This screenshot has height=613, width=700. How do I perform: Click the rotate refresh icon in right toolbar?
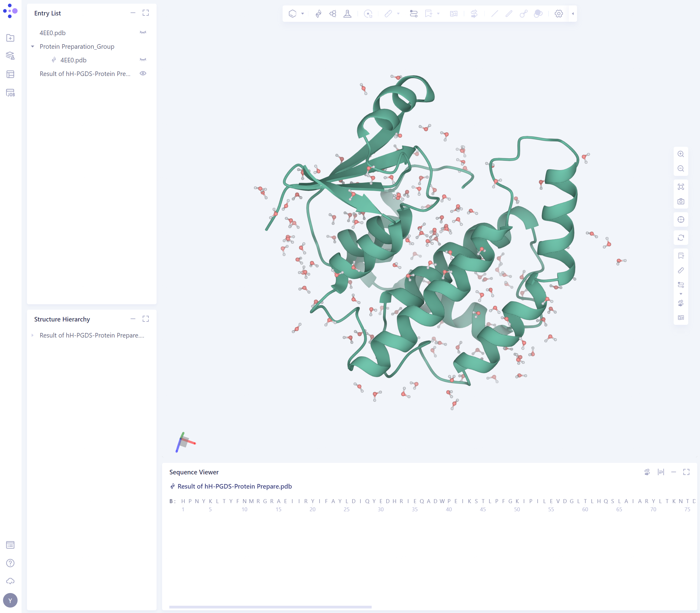(681, 237)
